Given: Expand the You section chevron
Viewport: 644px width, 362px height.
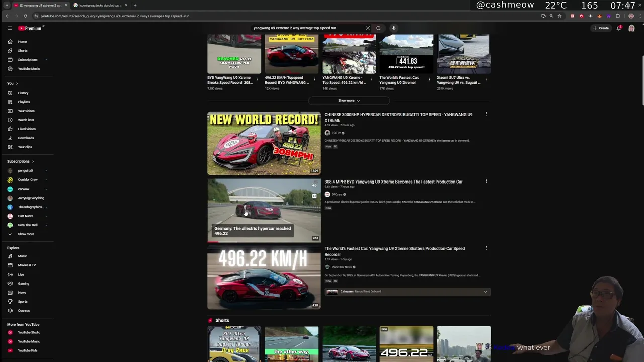Looking at the screenshot, I should pyautogui.click(x=17, y=83).
